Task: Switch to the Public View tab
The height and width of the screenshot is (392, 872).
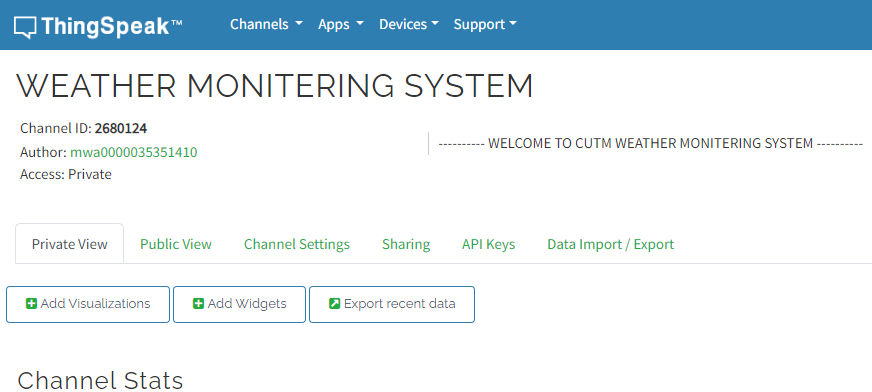Action: click(x=176, y=244)
